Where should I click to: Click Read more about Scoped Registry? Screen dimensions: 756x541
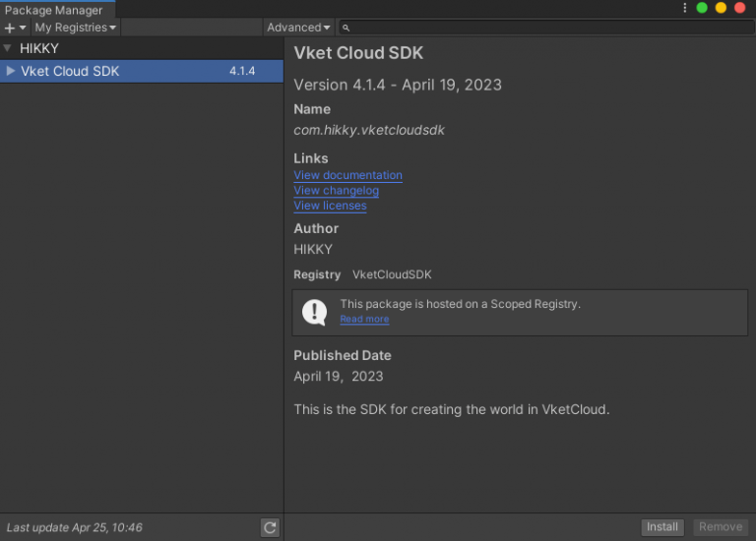pyautogui.click(x=364, y=320)
